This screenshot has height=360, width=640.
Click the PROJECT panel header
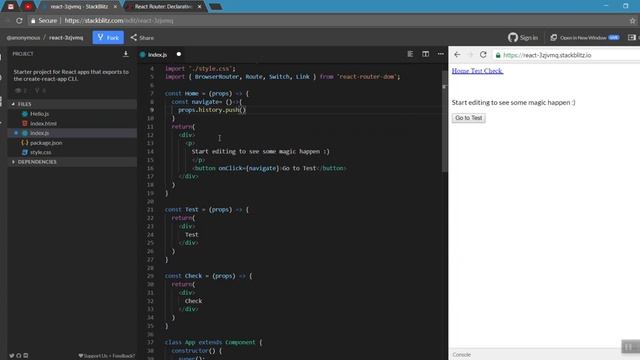[23, 54]
